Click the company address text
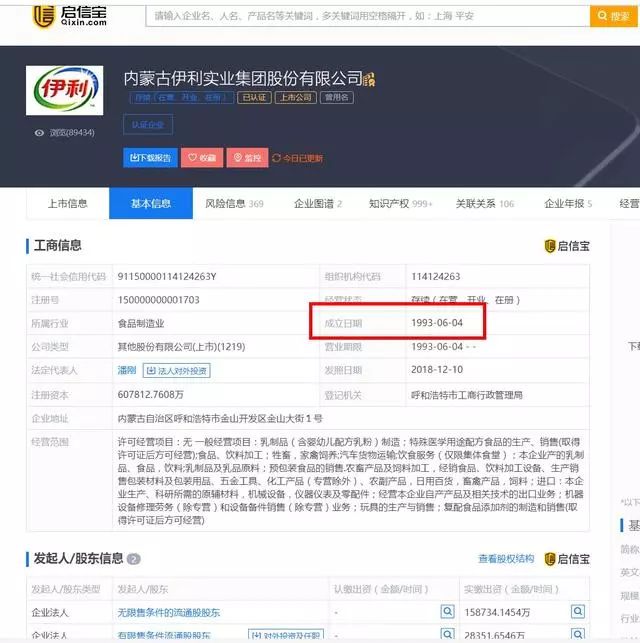This screenshot has width=640, height=643. (220, 418)
